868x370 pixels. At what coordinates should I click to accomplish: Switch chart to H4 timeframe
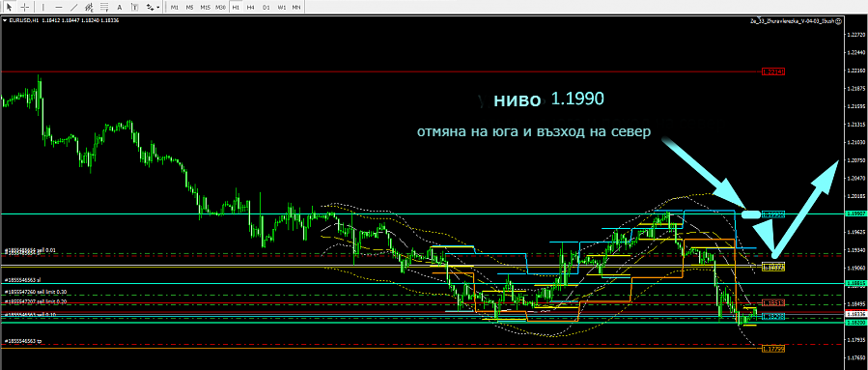coord(251,7)
